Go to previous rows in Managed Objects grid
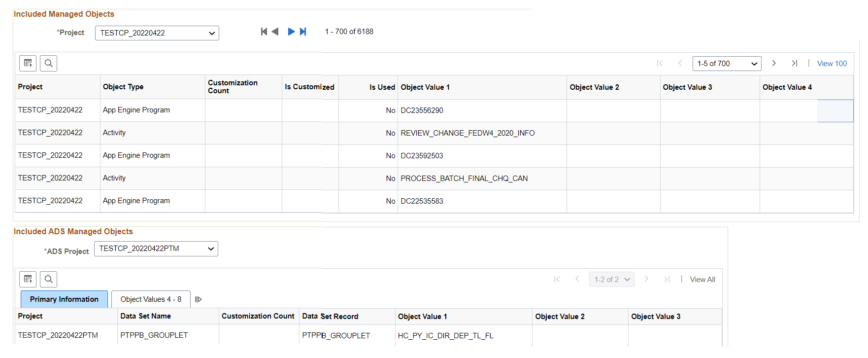This screenshot has height=358, width=868. click(x=680, y=63)
